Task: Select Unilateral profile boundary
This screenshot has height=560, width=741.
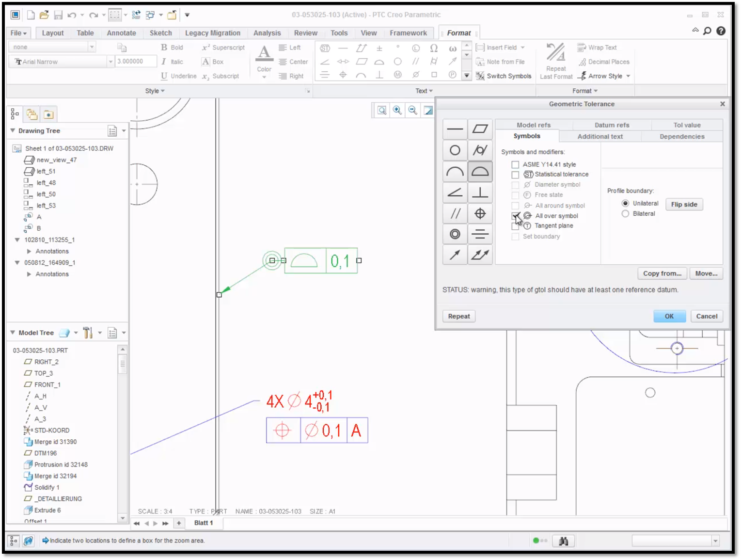Action: (x=625, y=204)
